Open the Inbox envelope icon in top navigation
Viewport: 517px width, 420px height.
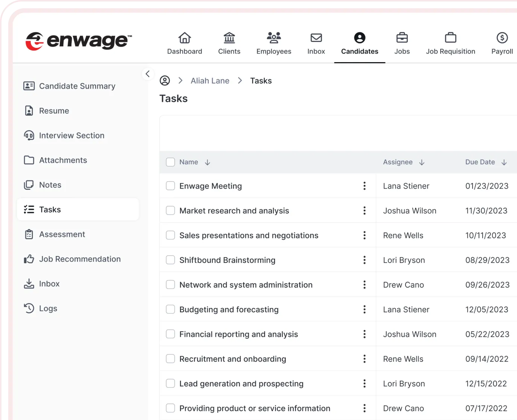coord(316,38)
